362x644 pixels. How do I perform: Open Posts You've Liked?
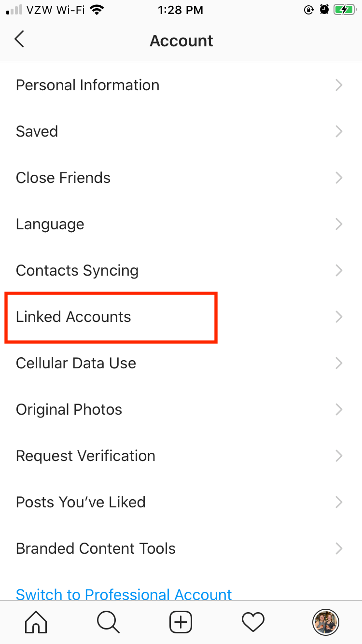(181, 502)
